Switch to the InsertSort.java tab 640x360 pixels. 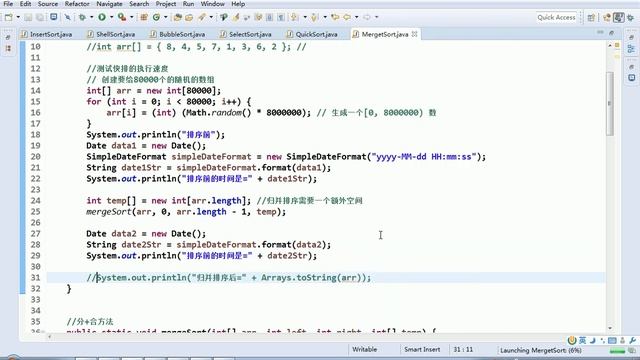pyautogui.click(x=47, y=34)
